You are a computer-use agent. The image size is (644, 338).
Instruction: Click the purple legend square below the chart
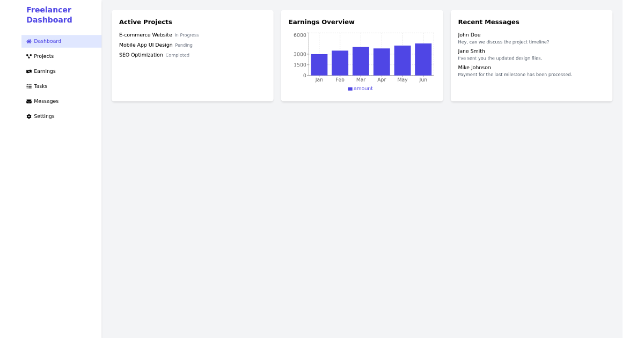pyautogui.click(x=349, y=88)
